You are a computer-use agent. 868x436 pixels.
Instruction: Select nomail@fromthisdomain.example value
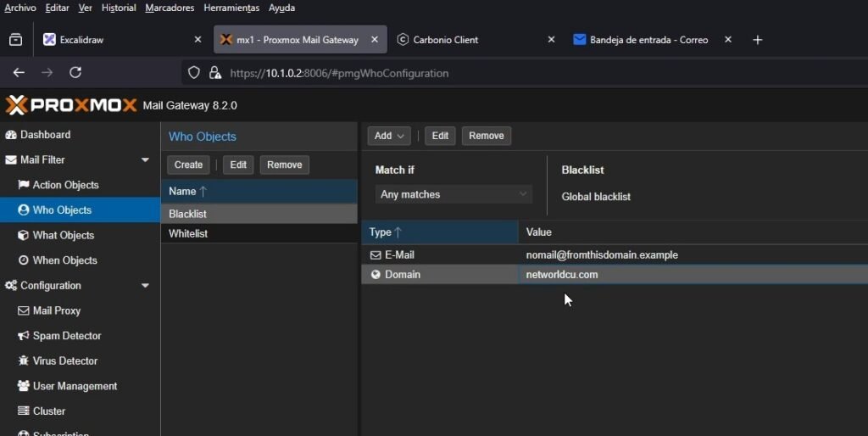(602, 254)
